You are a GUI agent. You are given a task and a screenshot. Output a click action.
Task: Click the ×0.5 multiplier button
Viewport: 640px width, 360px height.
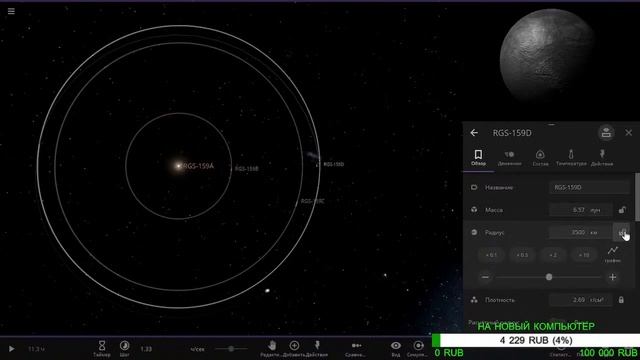point(522,255)
